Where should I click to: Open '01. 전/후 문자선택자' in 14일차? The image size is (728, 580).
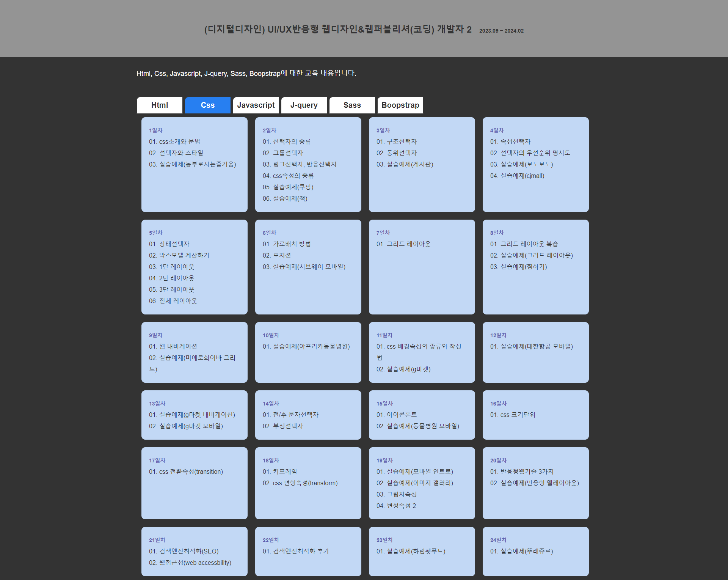coord(290,415)
